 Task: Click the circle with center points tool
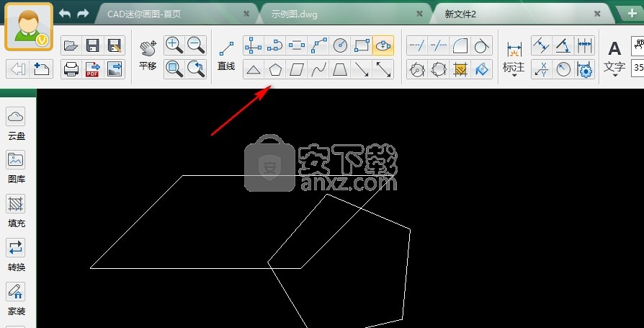pos(417,69)
